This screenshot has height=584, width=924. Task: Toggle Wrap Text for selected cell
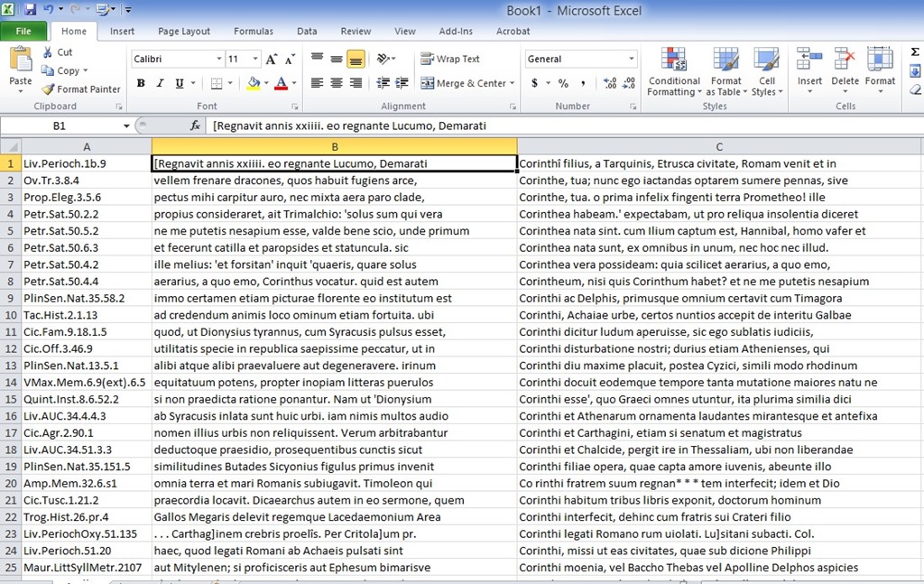[x=450, y=59]
